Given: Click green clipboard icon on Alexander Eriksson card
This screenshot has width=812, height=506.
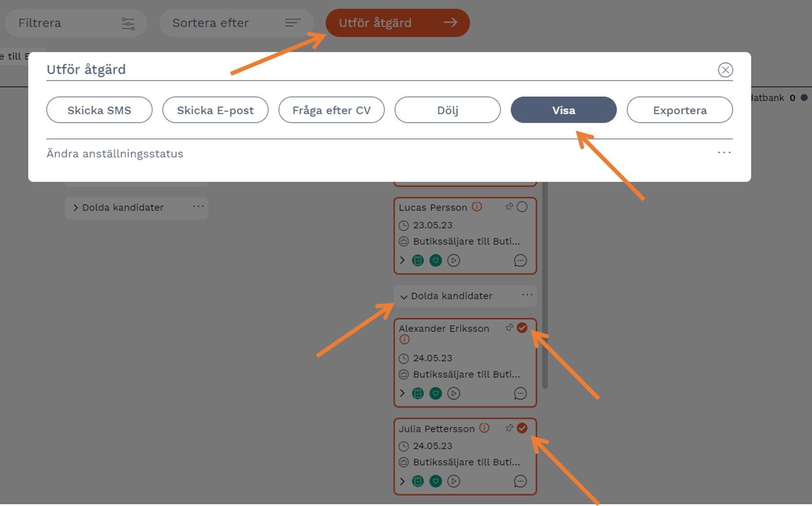Looking at the screenshot, I should point(418,394).
